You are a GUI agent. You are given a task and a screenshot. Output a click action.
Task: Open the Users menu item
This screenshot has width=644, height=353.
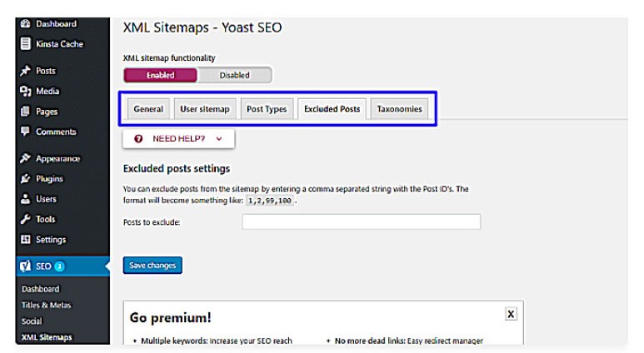tap(46, 199)
